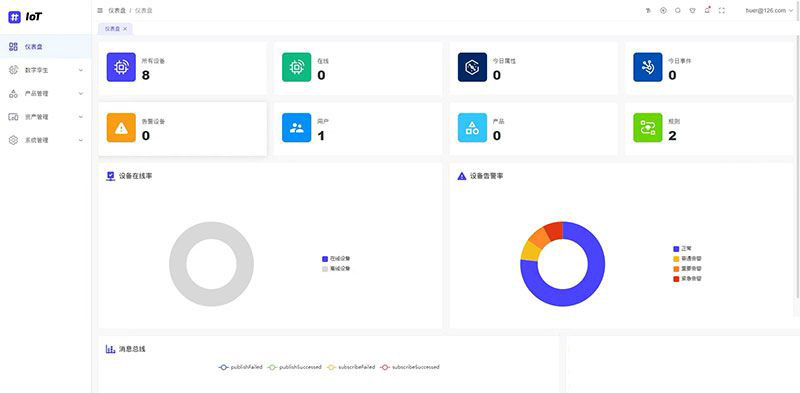The height and width of the screenshot is (393, 800).
Task: Click the search icon in header
Action: (x=678, y=10)
